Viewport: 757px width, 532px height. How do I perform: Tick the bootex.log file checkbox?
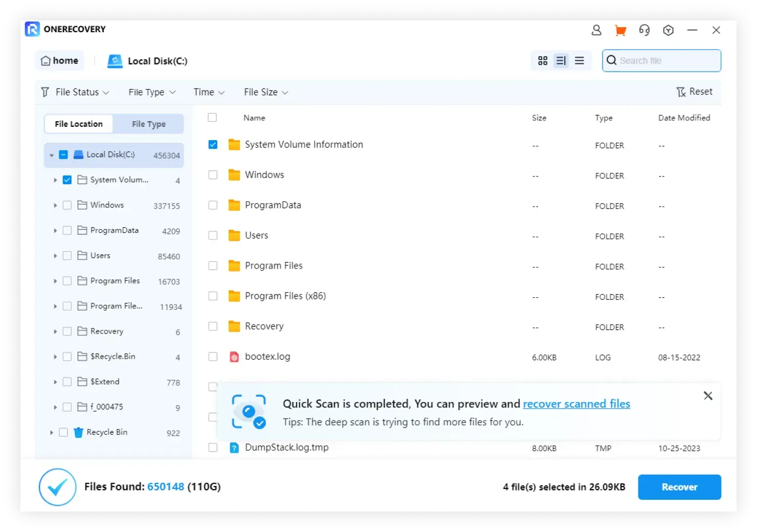click(x=213, y=357)
